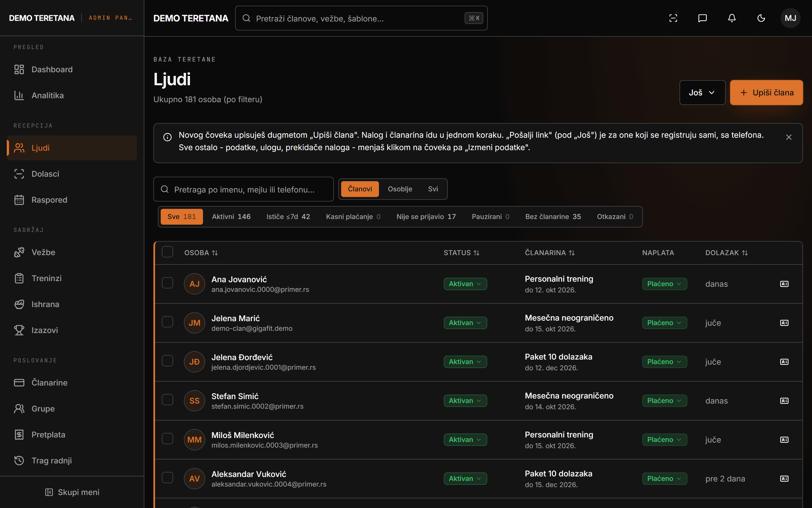This screenshot has height=508, width=812.
Task: Switch to the Osoblje tab
Action: [x=400, y=189]
